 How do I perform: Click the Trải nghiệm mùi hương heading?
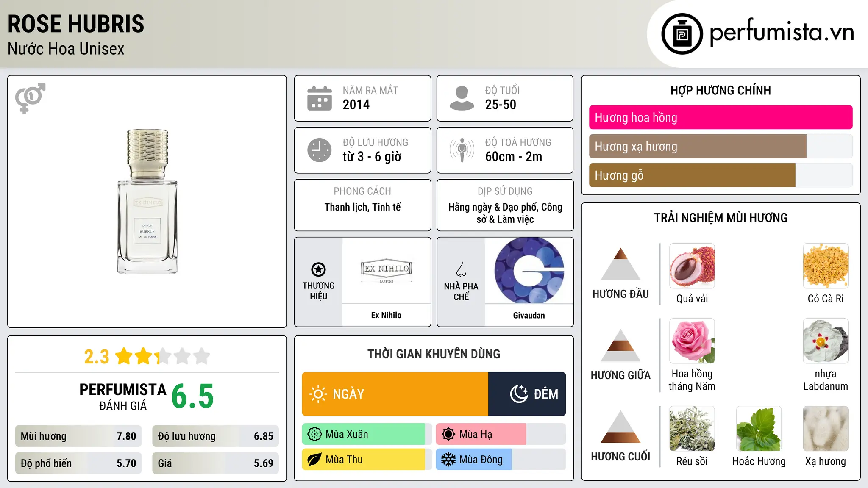[x=721, y=218]
